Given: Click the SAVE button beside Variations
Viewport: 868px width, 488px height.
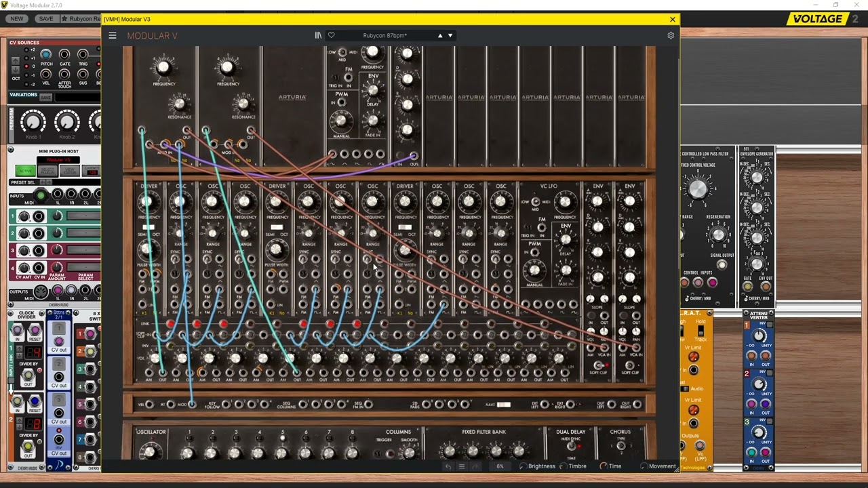Looking at the screenshot, I should [46, 98].
